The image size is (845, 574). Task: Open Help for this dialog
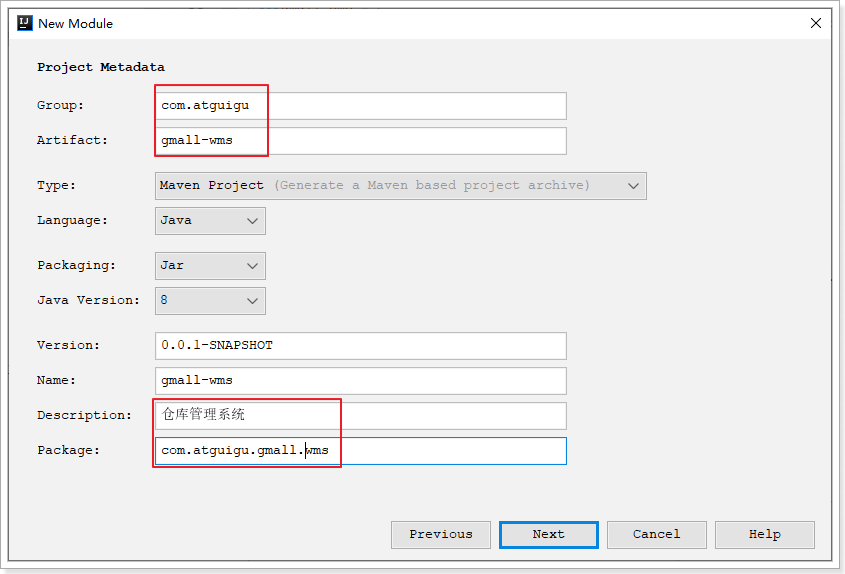(x=764, y=535)
